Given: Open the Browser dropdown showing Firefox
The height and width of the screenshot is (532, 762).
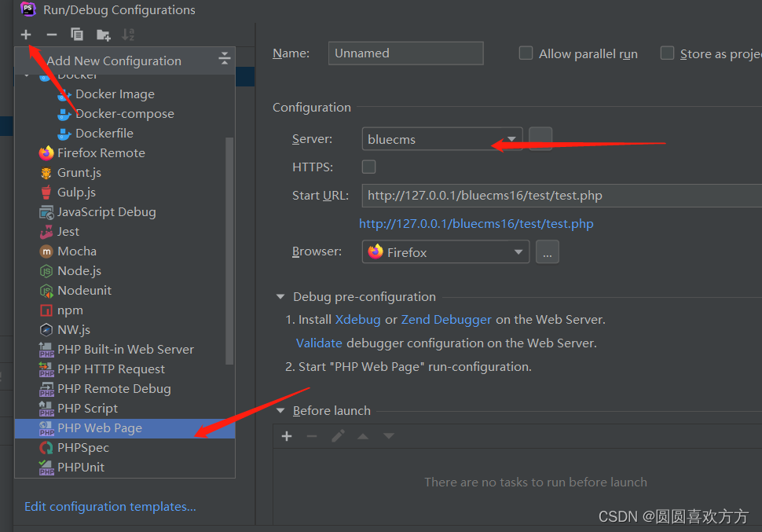Looking at the screenshot, I should (x=445, y=252).
